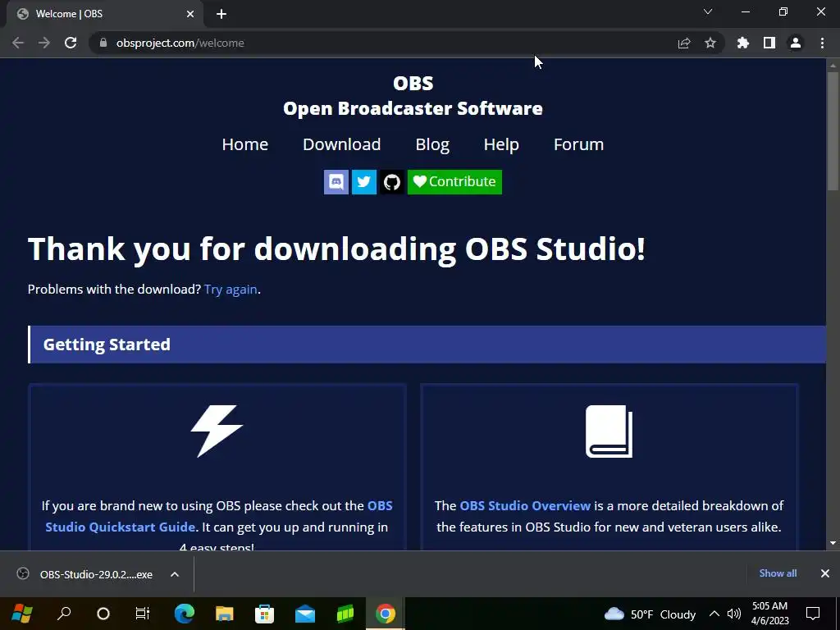Show all downloads
This screenshot has width=840, height=630.
(778, 573)
